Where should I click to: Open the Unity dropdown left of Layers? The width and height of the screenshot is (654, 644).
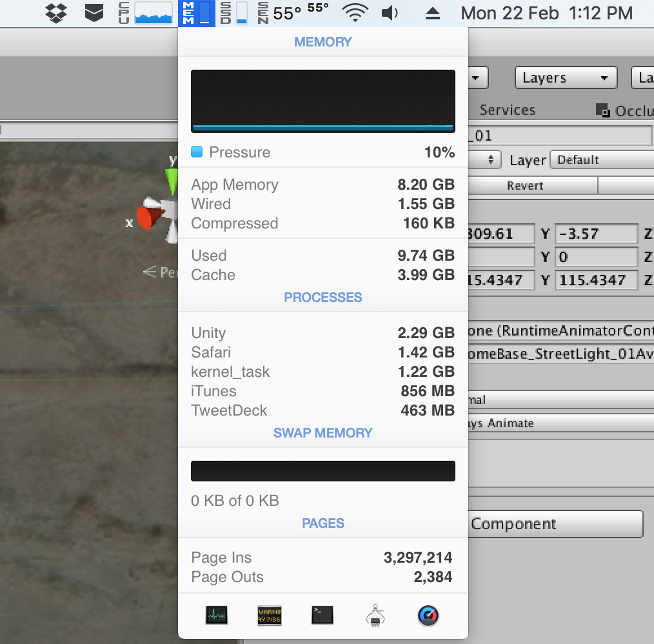(x=478, y=77)
